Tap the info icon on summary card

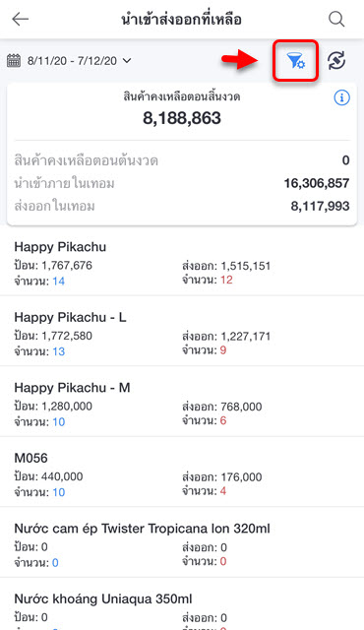pyautogui.click(x=341, y=97)
